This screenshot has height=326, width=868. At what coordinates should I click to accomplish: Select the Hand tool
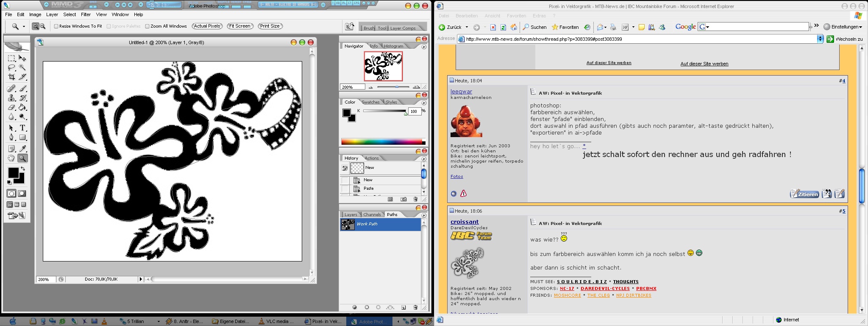(11, 158)
